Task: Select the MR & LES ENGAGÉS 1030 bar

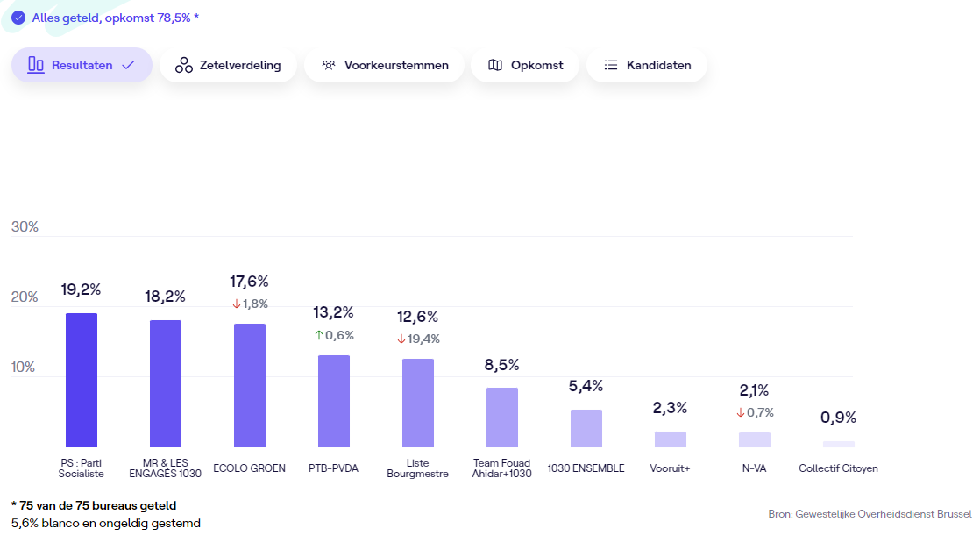Action: click(166, 383)
